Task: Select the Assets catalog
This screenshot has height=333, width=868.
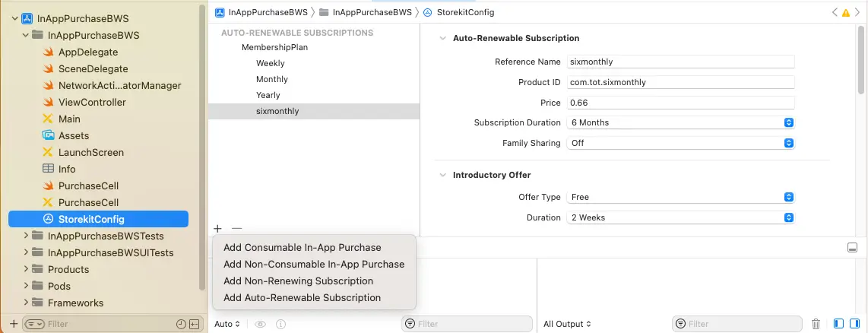Action: tap(74, 135)
